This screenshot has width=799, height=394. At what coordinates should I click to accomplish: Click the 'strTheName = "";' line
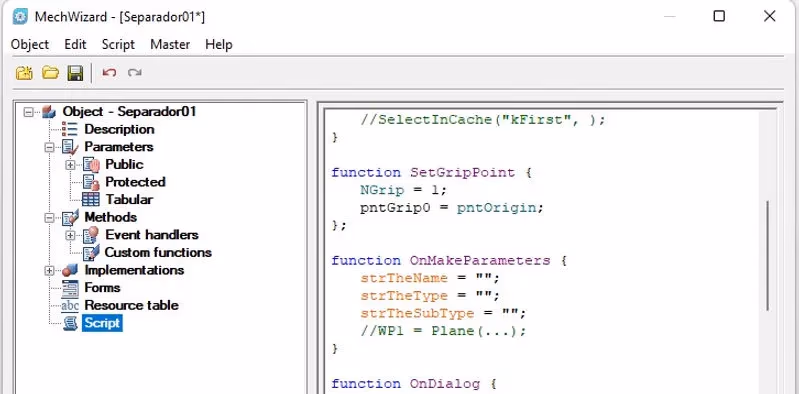[430, 278]
